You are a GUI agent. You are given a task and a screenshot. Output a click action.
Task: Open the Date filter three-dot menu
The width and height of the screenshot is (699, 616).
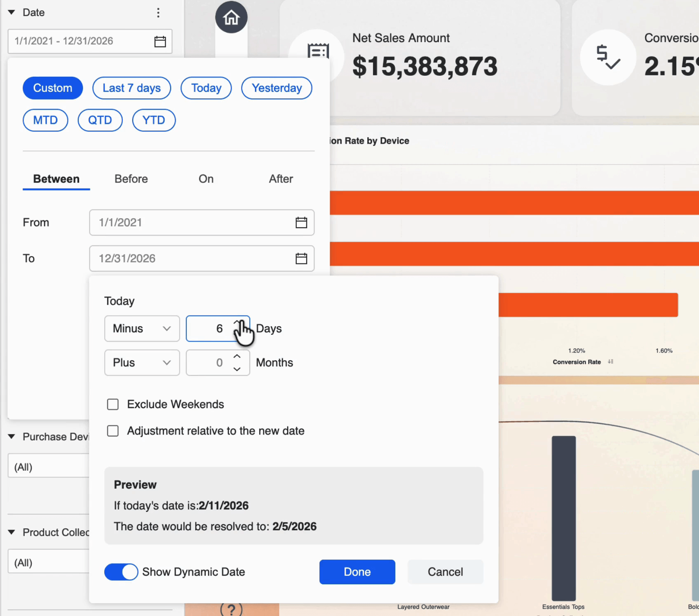point(158,13)
